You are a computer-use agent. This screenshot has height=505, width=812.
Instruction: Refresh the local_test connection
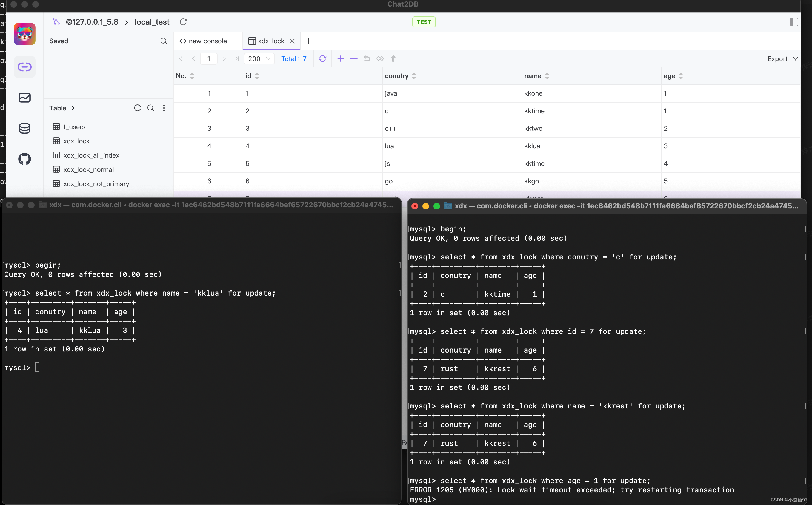[x=183, y=22]
